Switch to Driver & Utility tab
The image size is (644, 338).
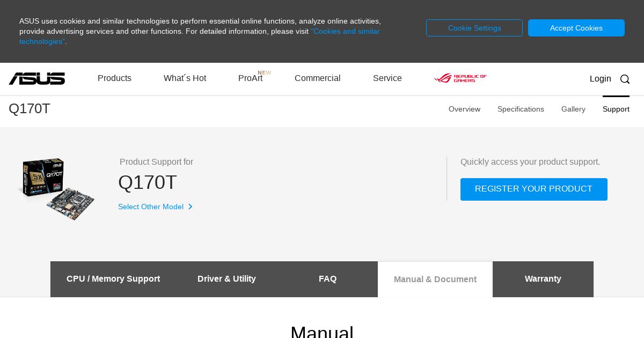coord(226,279)
